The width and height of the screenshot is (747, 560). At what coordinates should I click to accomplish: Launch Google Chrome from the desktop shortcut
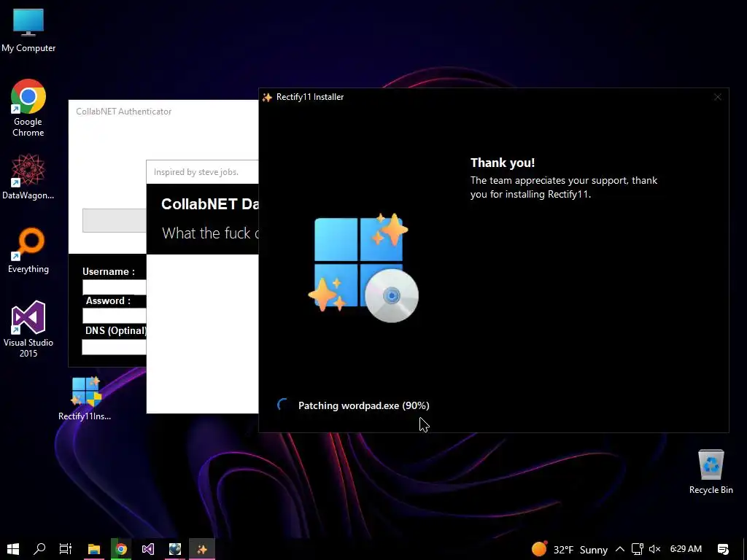pos(28,108)
